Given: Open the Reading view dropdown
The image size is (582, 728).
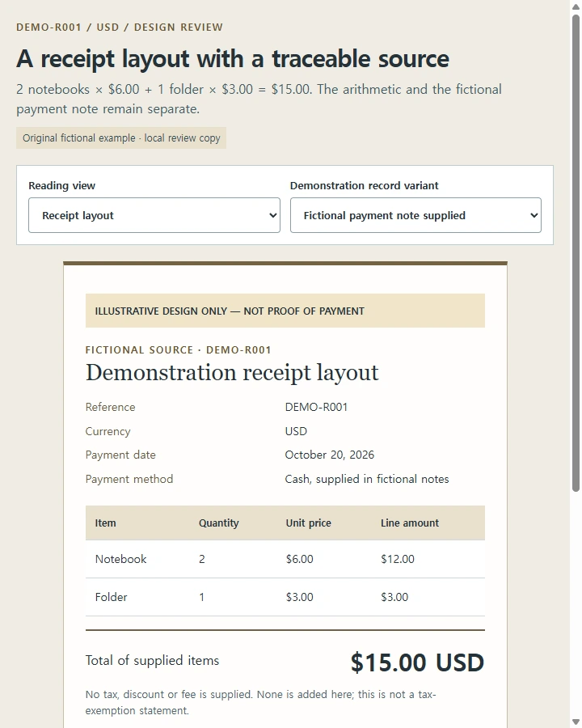Looking at the screenshot, I should [154, 215].
